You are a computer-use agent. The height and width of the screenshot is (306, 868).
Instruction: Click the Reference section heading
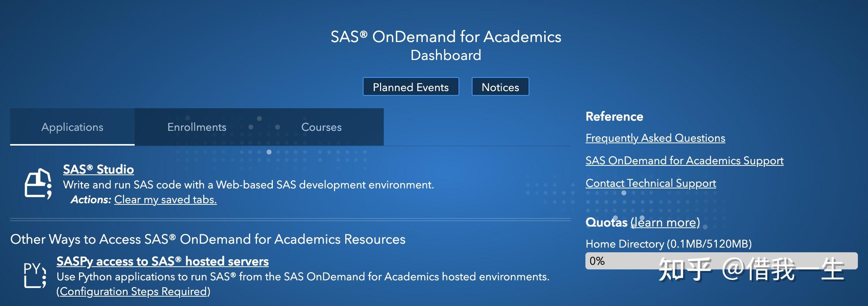[614, 116]
